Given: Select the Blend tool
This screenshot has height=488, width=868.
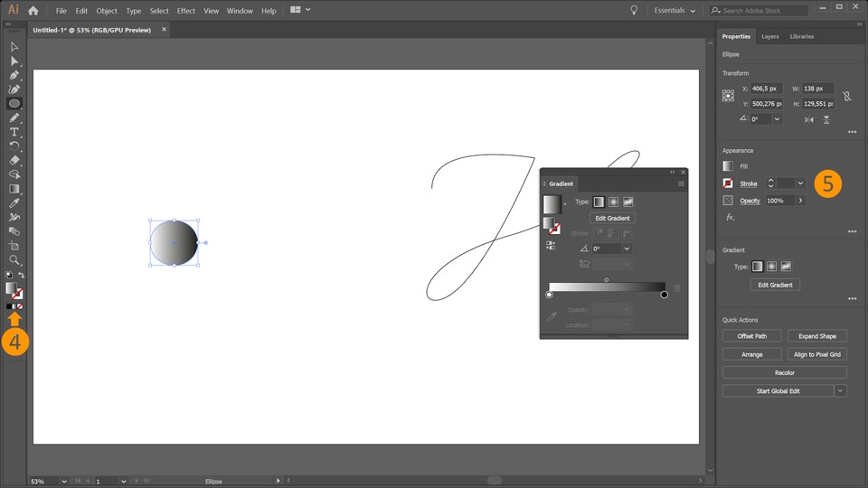Looking at the screenshot, I should click(x=14, y=231).
